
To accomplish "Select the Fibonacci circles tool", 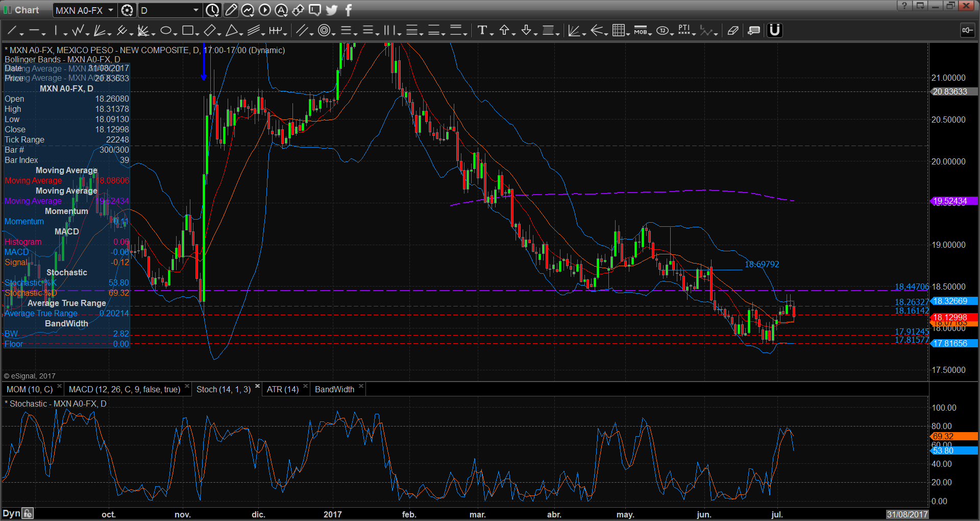I will pos(324,31).
